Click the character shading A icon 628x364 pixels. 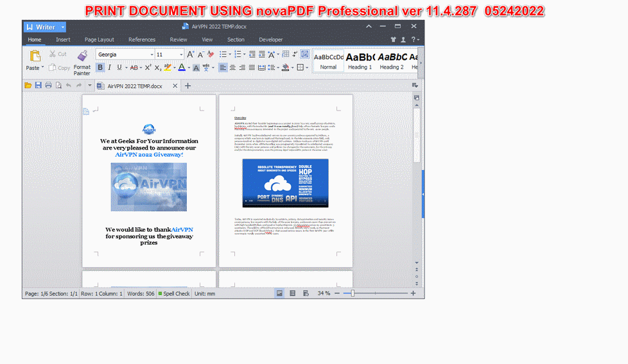pyautogui.click(x=196, y=67)
